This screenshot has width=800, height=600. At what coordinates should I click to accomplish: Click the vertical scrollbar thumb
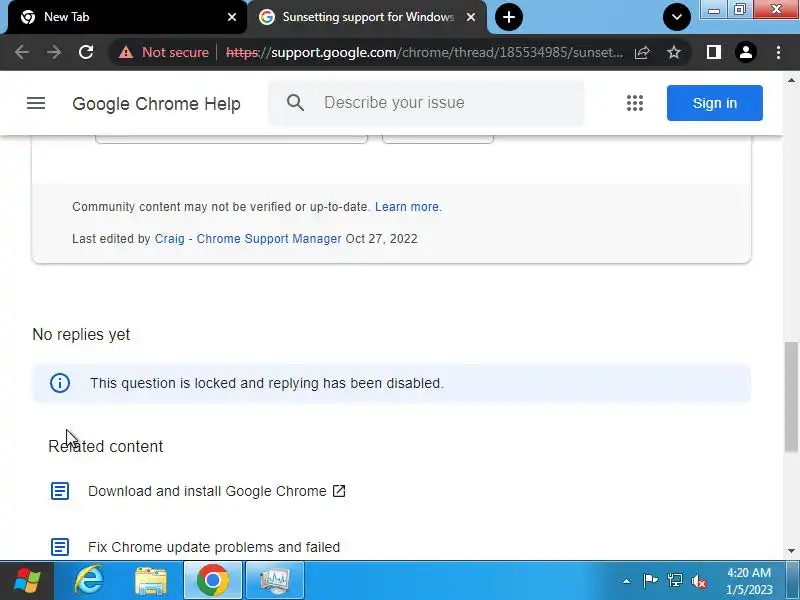coord(791,396)
